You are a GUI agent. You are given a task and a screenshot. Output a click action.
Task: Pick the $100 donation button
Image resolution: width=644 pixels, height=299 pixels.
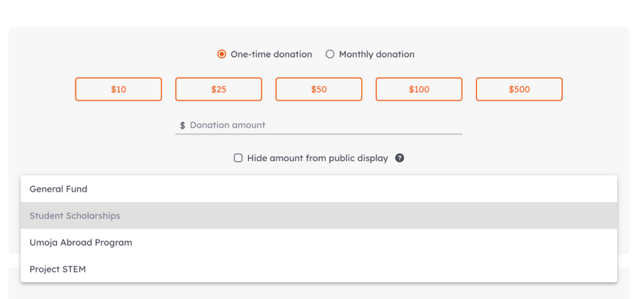(x=419, y=90)
